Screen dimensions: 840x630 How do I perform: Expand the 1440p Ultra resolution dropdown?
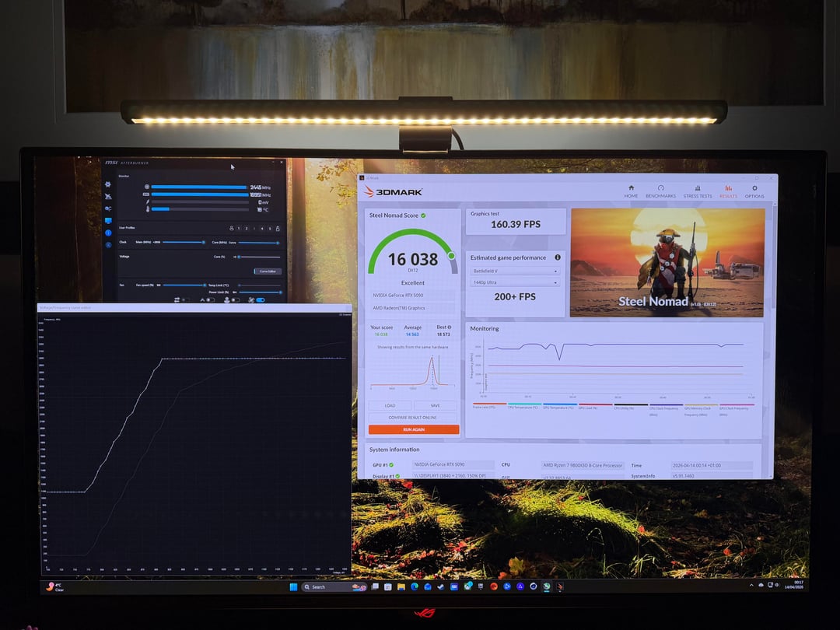click(x=515, y=283)
